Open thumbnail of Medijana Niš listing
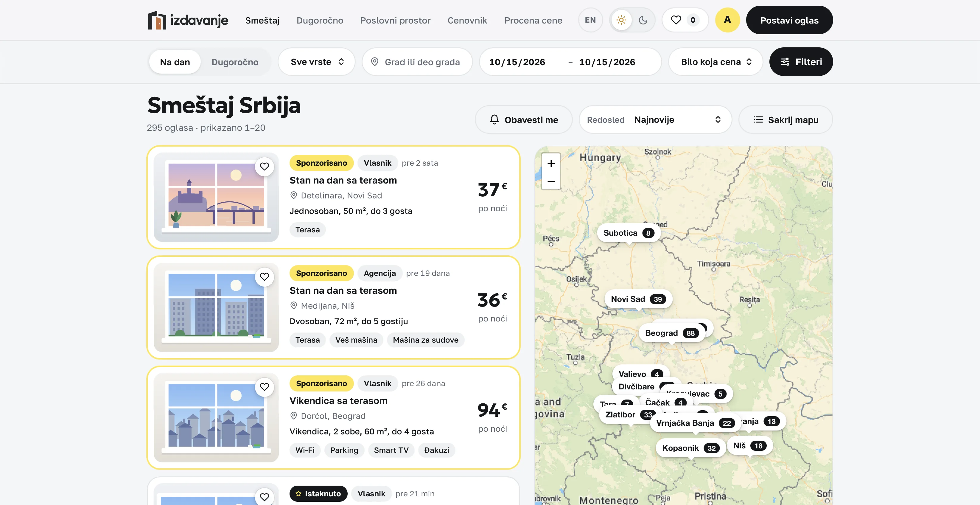This screenshot has height=505, width=980. 216,307
